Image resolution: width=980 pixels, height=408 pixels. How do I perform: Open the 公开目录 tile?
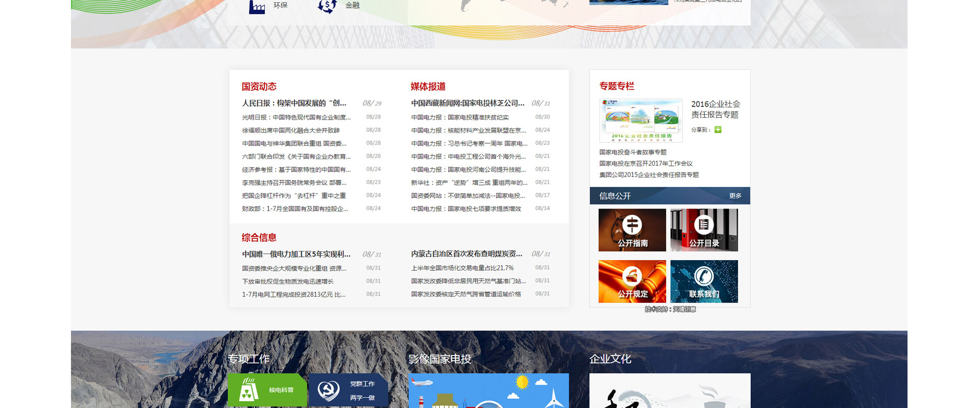coord(704,230)
